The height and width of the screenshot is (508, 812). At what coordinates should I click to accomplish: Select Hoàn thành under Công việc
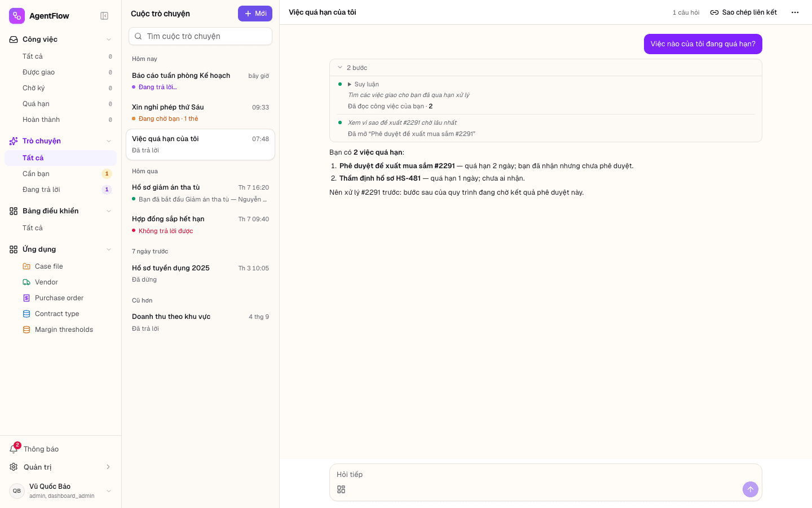pyautogui.click(x=61, y=120)
